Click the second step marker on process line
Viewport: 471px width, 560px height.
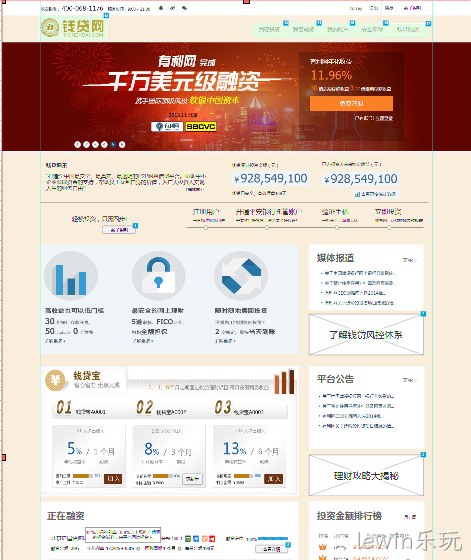267,228
